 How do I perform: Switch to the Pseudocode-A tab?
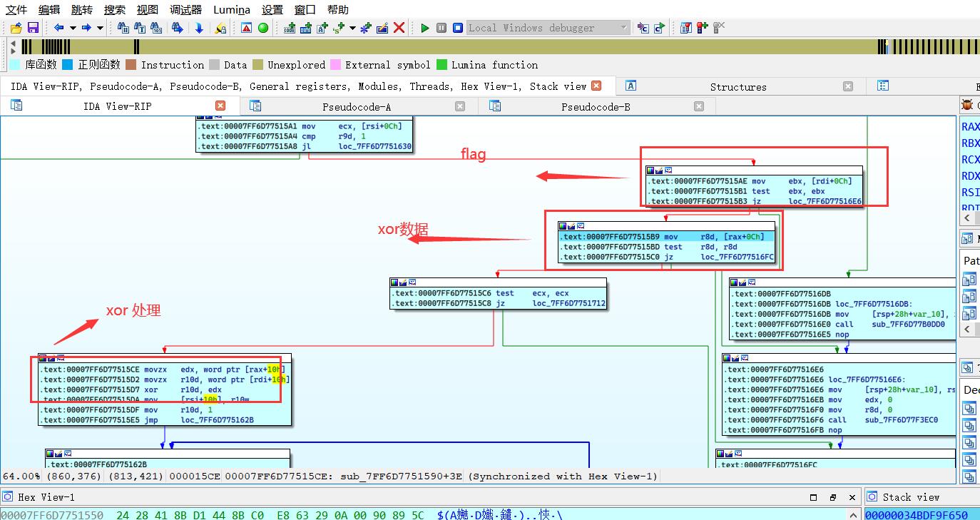[x=357, y=107]
